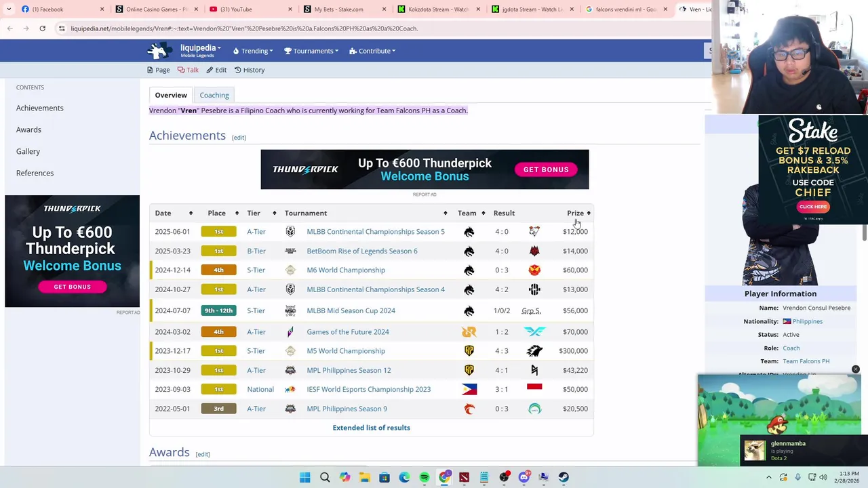Jump to Gallery in contents sidebar
868x488 pixels.
coord(28,151)
